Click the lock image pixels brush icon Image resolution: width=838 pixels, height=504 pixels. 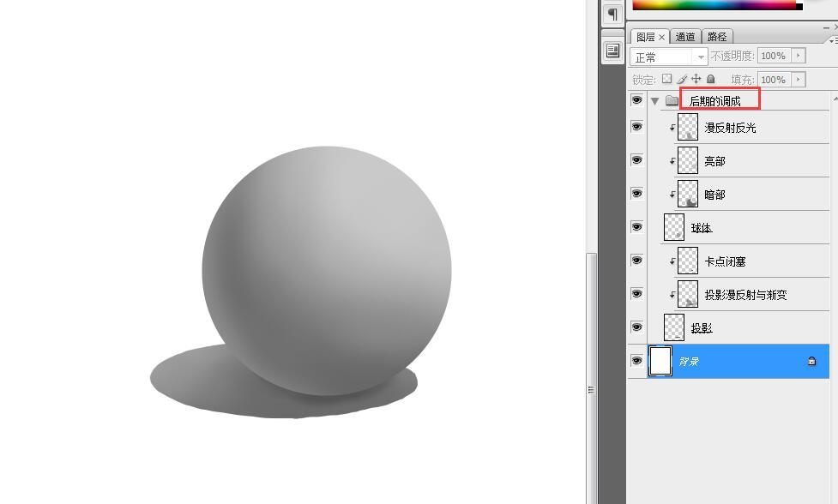[x=682, y=79]
